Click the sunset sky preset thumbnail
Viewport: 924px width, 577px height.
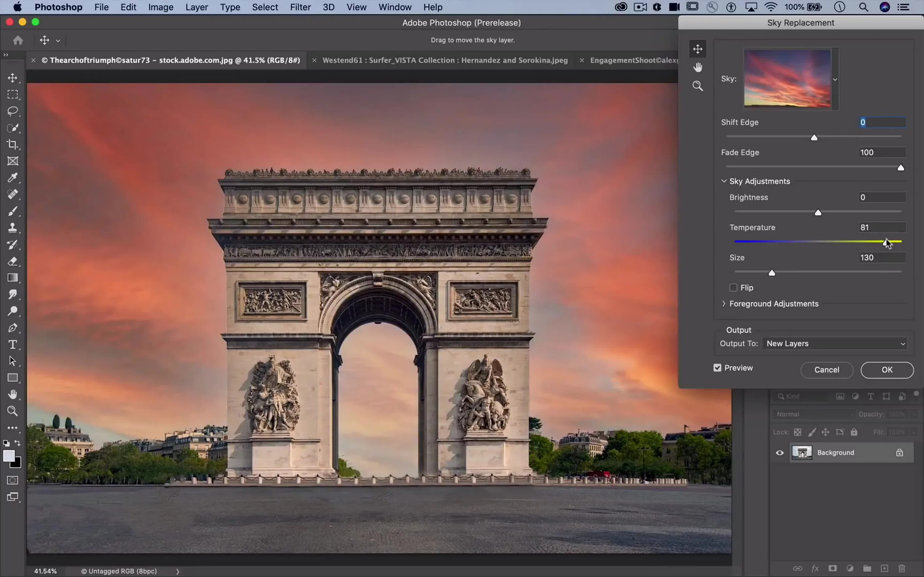click(x=787, y=78)
